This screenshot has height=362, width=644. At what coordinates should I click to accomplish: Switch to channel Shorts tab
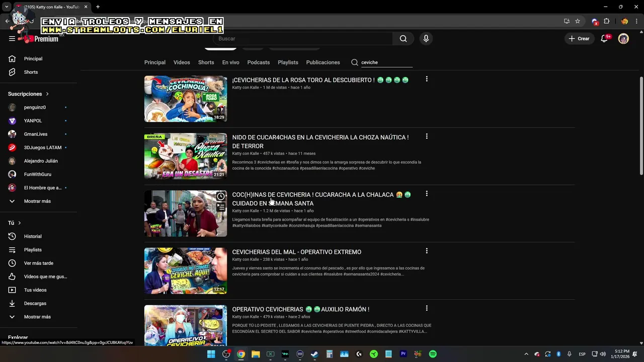206,62
